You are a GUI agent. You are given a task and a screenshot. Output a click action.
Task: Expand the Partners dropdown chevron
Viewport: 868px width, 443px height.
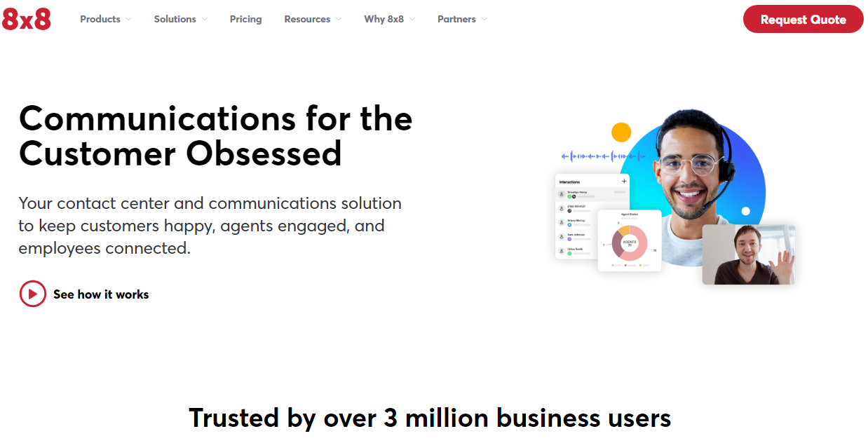tap(484, 20)
